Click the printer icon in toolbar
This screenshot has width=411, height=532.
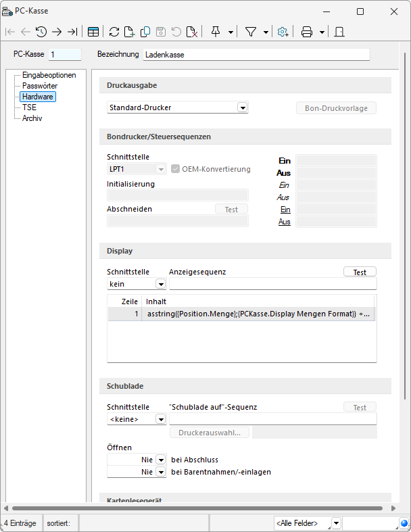pyautogui.click(x=307, y=32)
